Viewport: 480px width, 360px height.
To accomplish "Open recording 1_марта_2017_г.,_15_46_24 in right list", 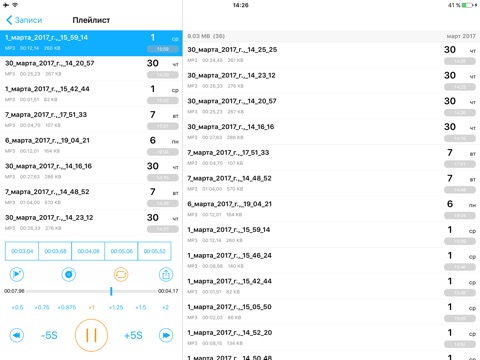I will (x=331, y=260).
